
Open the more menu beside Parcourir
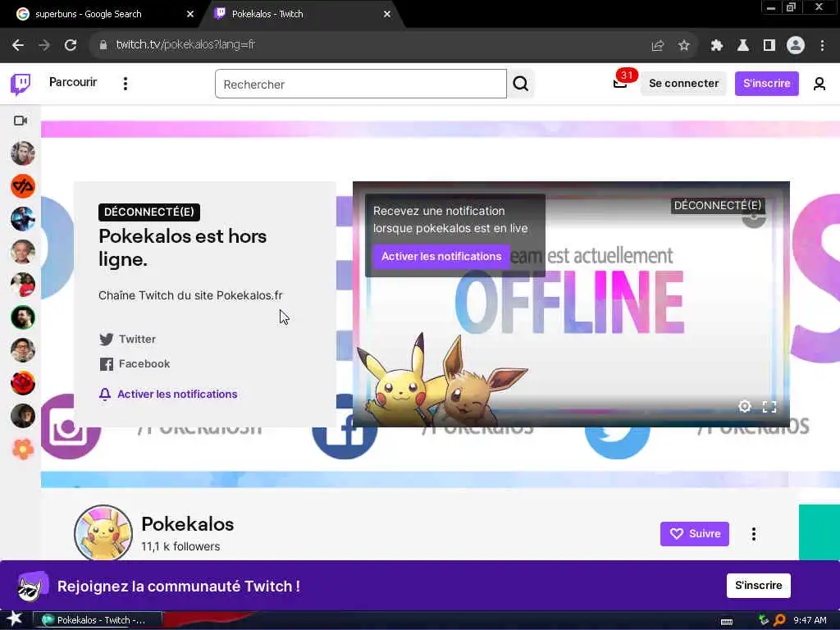pos(126,84)
